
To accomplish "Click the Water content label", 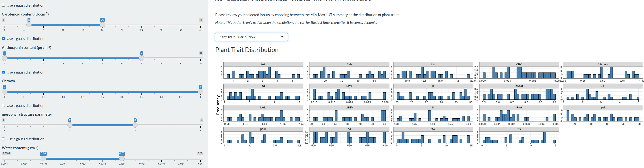I will pyautogui.click(x=20, y=148).
